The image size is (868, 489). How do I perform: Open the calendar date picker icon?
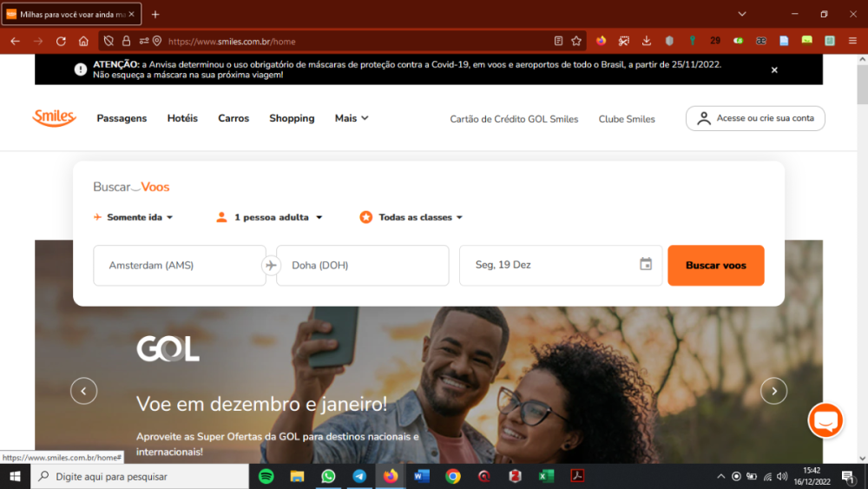pyautogui.click(x=646, y=264)
